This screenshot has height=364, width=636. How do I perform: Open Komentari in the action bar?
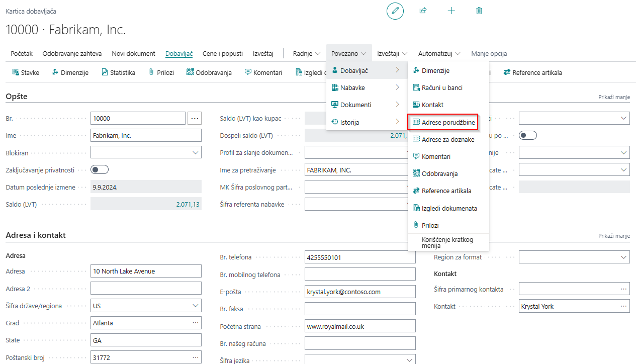point(263,72)
